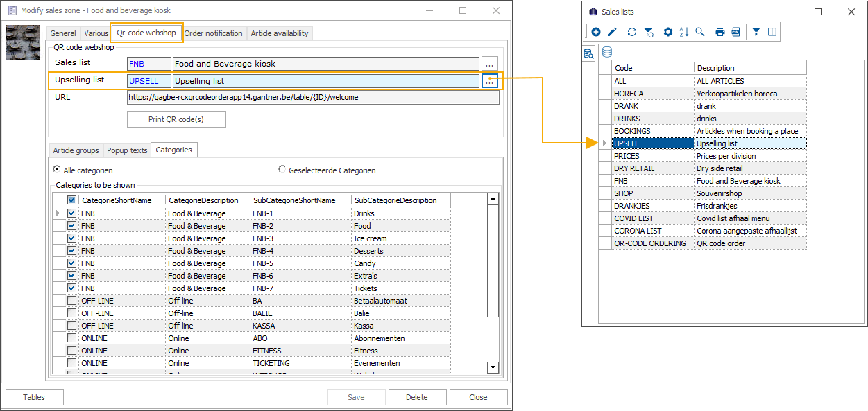
Task: Click the Tables button
Action: (x=34, y=397)
